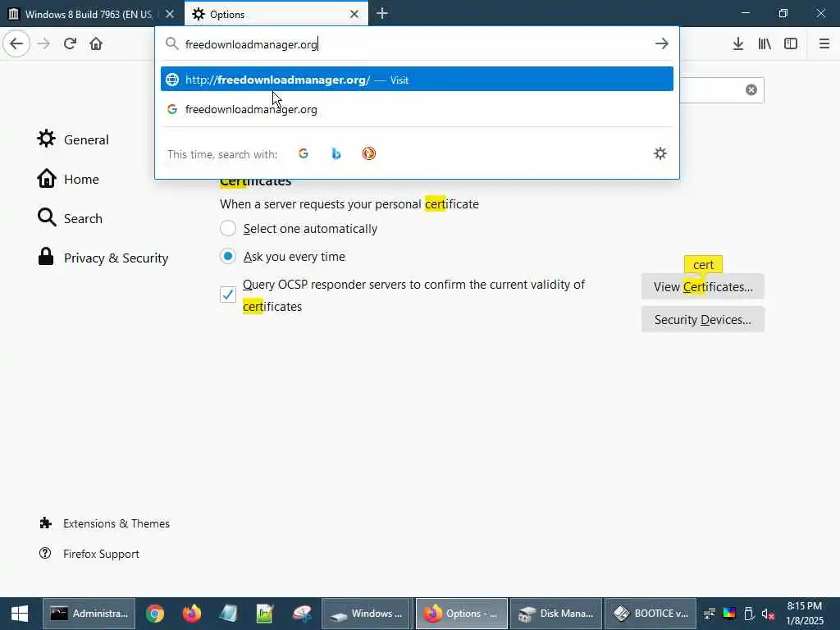
Task: Open the Library toolbar icon
Action: tap(765, 43)
